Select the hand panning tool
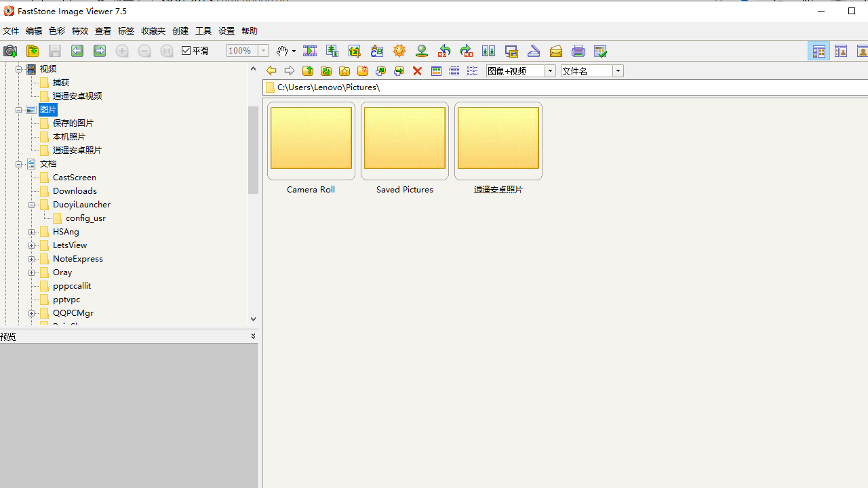 point(281,51)
